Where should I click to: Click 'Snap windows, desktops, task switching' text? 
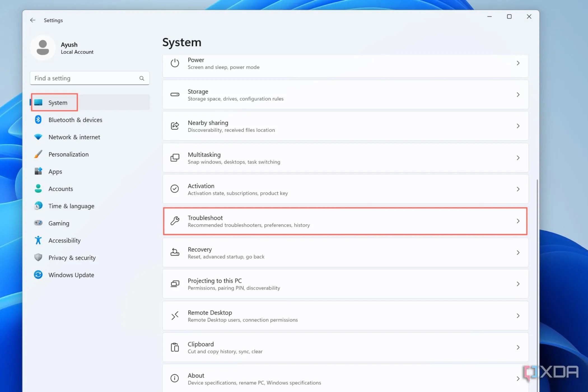(x=234, y=162)
